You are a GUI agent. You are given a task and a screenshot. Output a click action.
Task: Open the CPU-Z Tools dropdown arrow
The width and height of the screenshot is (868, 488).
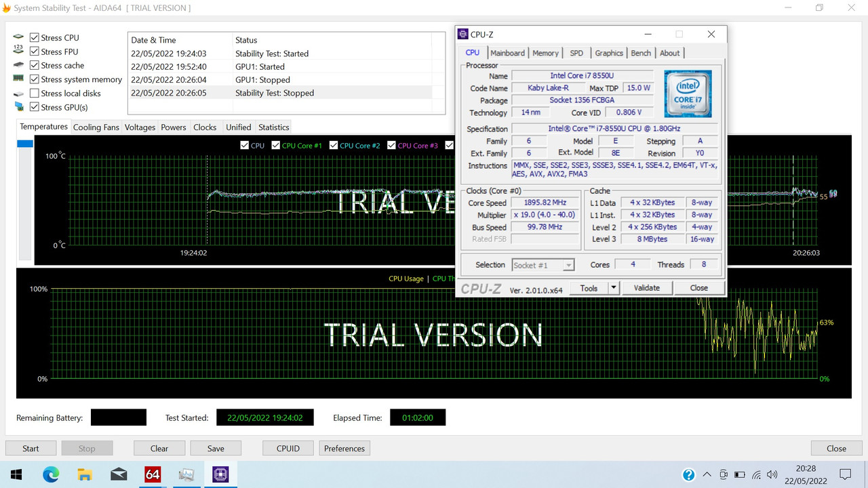(614, 287)
